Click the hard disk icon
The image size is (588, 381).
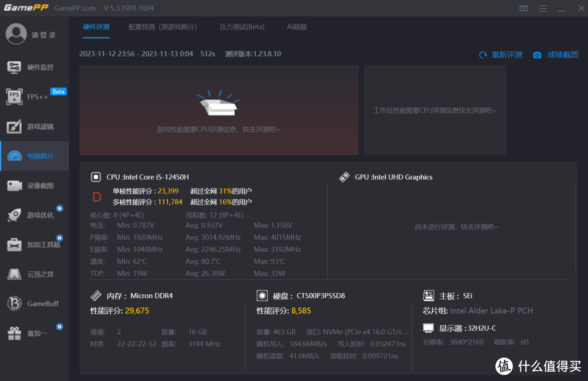[x=262, y=296]
